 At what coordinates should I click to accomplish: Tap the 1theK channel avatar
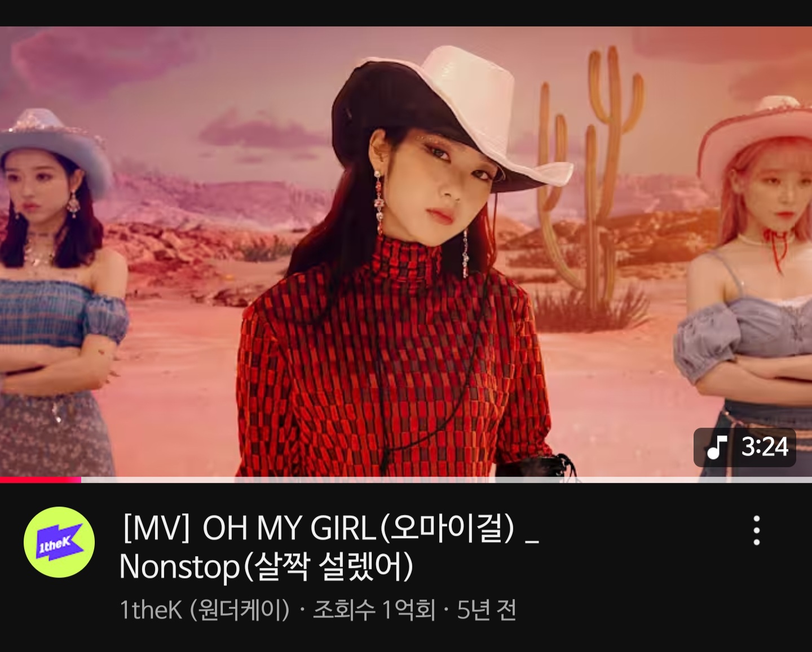pyautogui.click(x=59, y=542)
